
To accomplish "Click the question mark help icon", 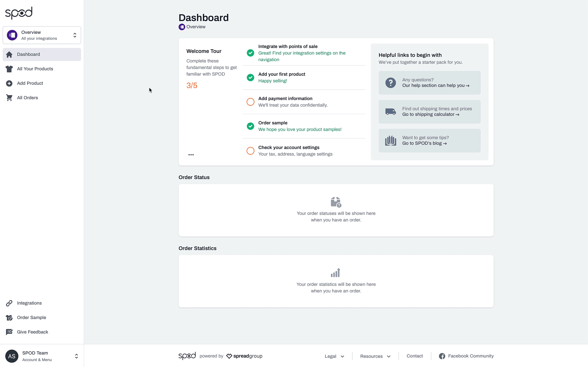I will pyautogui.click(x=390, y=83).
